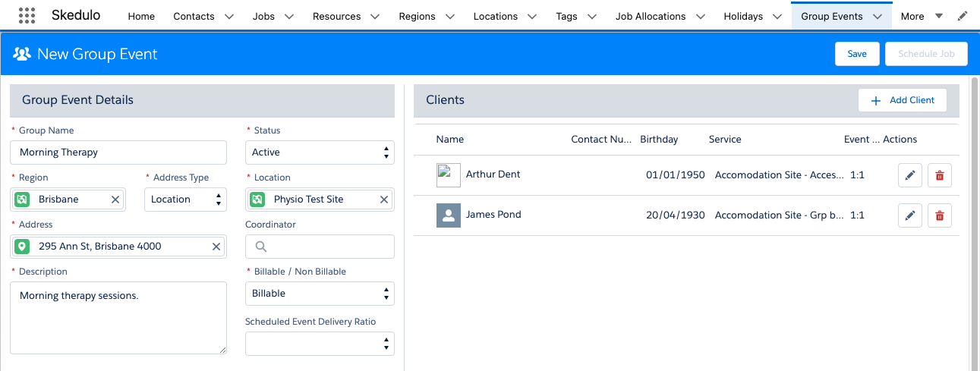Clear the Physio Test Site location
The height and width of the screenshot is (371, 980).
click(x=384, y=200)
